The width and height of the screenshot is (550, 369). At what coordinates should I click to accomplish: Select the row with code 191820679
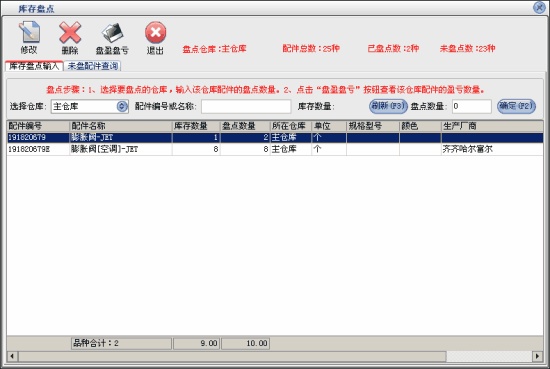275,137
